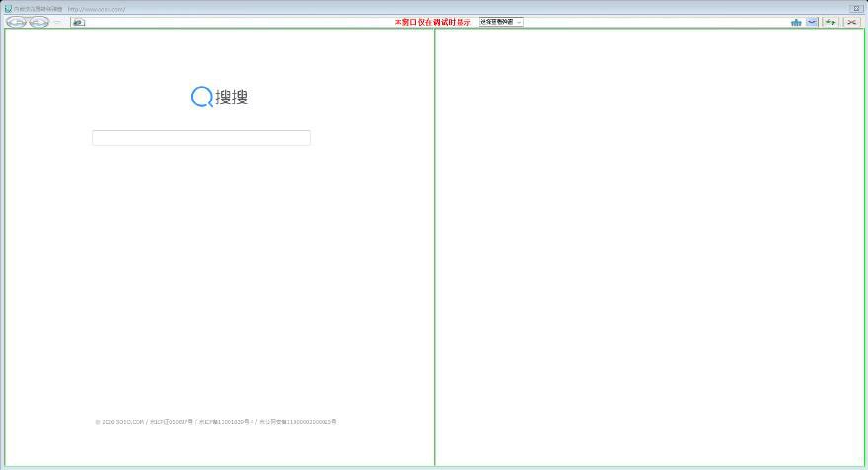The height and width of the screenshot is (470, 868).
Task: Click the red cross icon in toolbar
Action: point(852,22)
